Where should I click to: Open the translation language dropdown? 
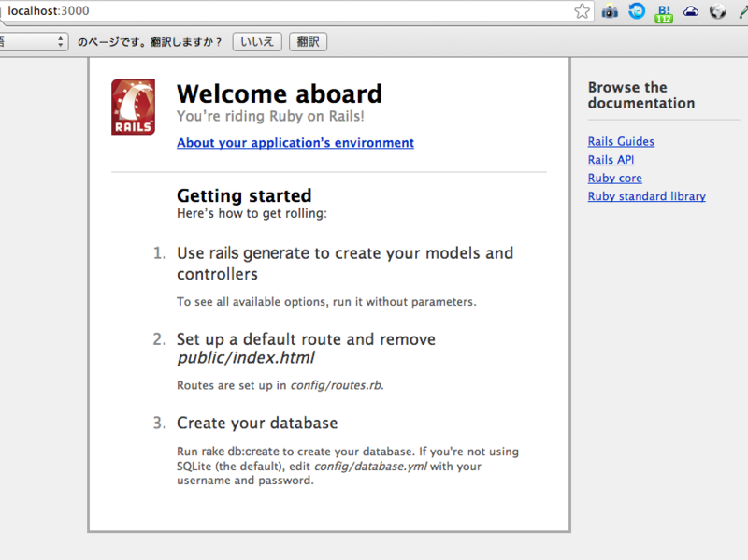(34, 42)
